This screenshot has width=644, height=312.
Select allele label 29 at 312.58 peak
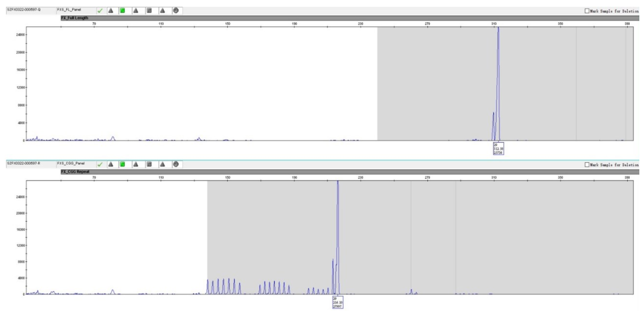[498, 149]
